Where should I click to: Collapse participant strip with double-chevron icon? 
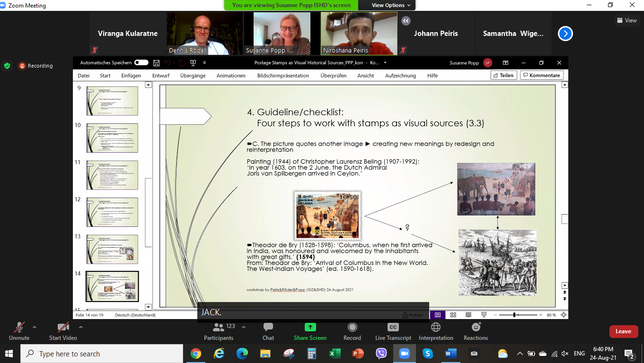[406, 21]
